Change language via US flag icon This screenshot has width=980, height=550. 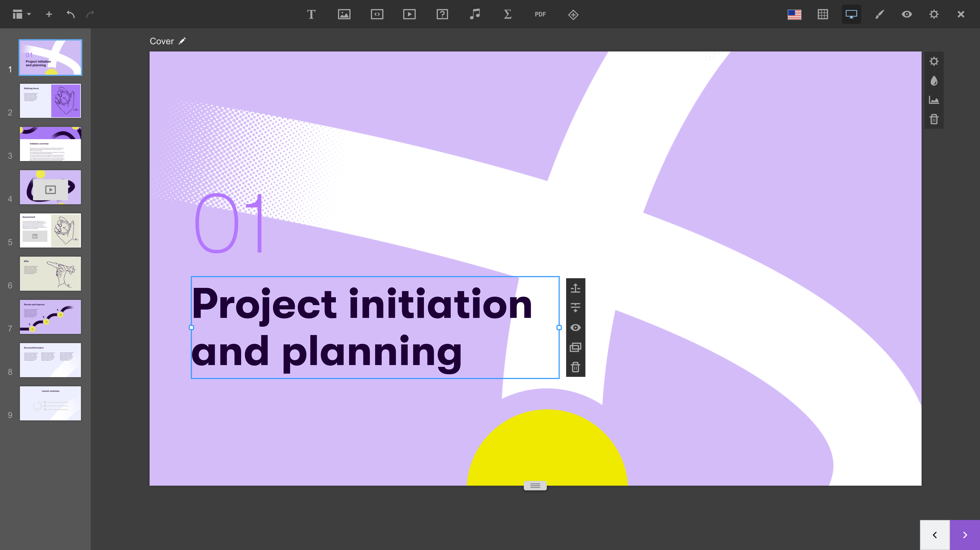[794, 14]
